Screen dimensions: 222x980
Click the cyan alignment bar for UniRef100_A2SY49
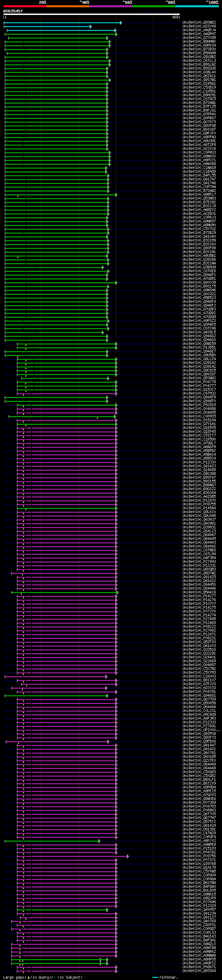(48, 27)
